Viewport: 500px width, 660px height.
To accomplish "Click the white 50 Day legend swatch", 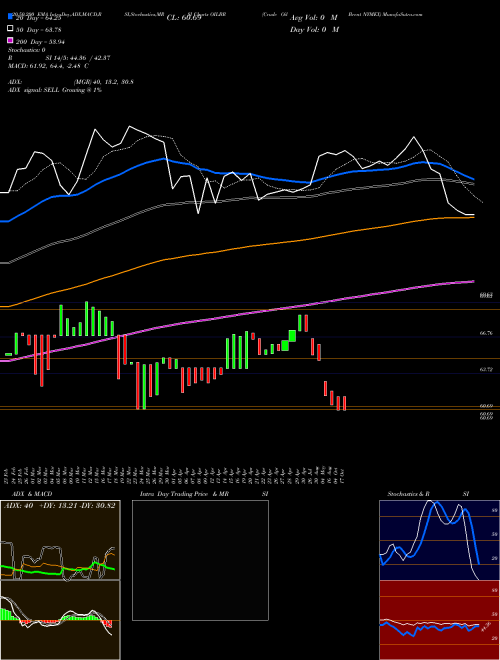I will coord(10,29).
